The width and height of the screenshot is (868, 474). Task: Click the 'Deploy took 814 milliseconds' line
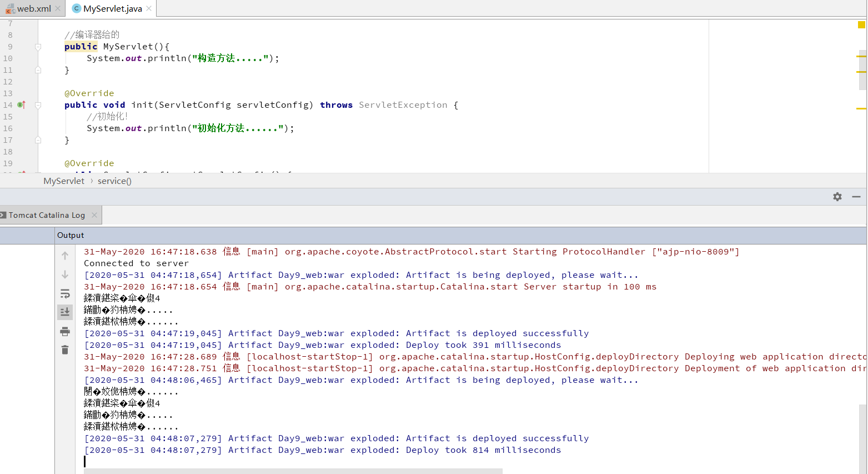[323, 450]
